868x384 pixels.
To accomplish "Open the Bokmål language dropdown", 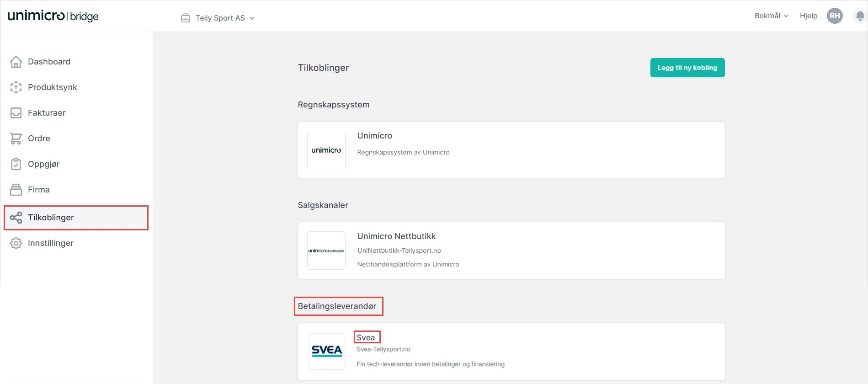I will pyautogui.click(x=771, y=16).
